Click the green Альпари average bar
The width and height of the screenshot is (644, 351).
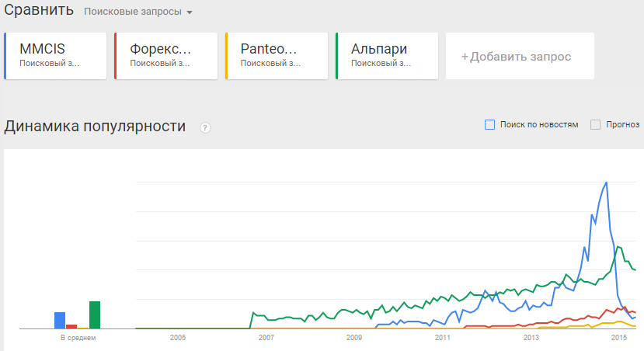click(95, 315)
